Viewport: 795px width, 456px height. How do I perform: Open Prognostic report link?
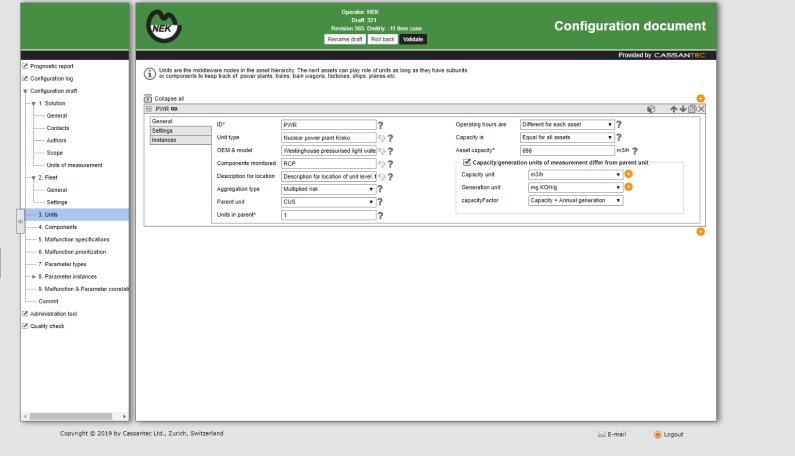[51, 66]
